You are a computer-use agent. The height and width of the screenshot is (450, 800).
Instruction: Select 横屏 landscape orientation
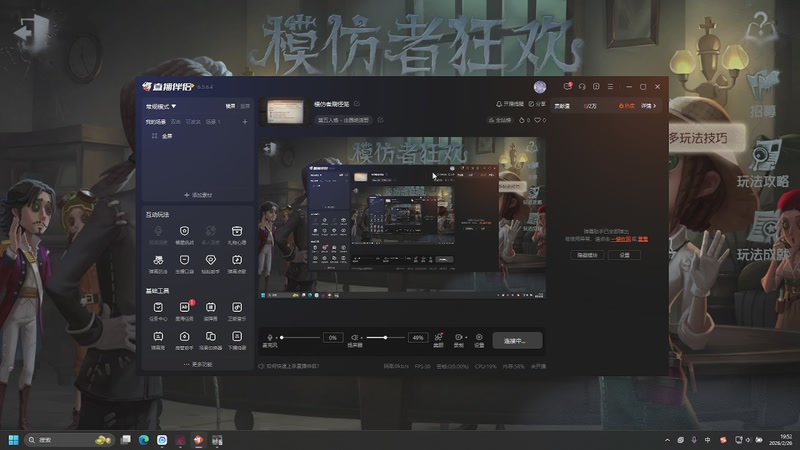coord(231,106)
